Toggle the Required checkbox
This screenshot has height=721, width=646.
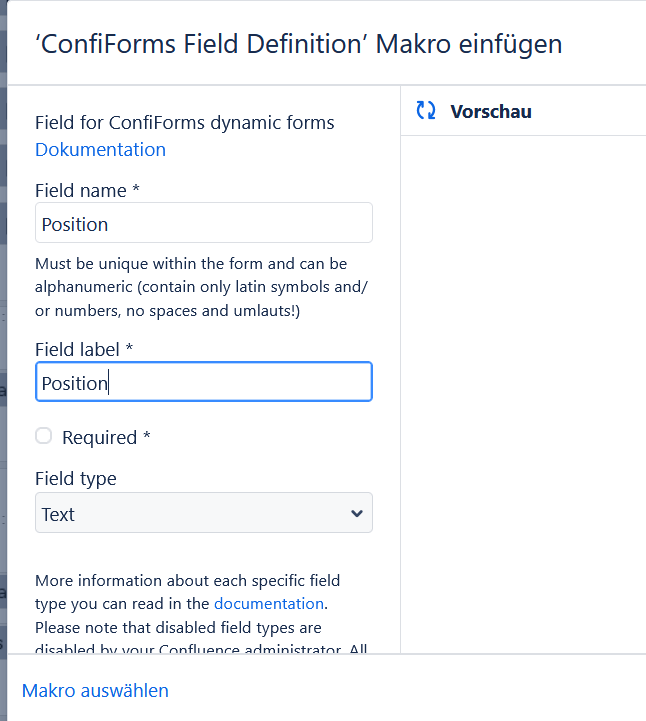44,436
